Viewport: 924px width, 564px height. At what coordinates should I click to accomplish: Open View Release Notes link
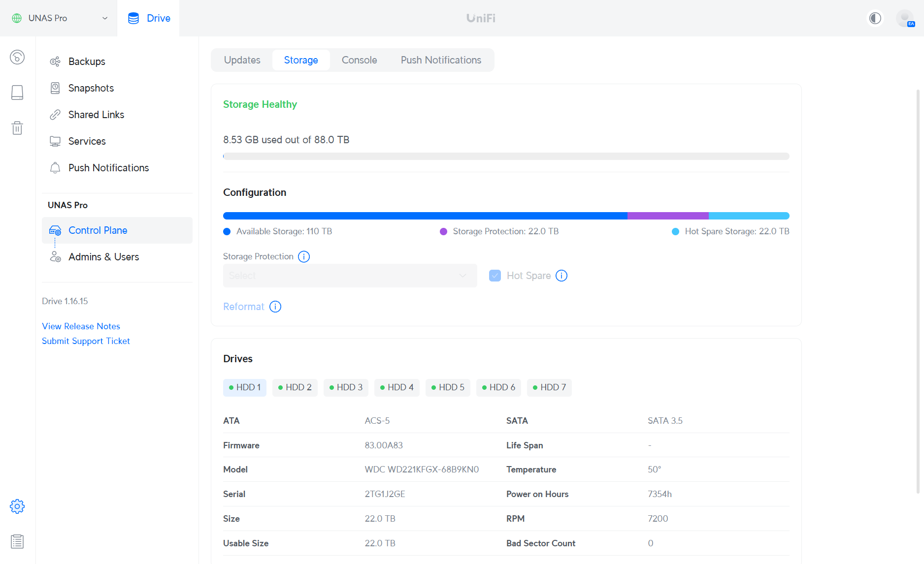pyautogui.click(x=81, y=326)
